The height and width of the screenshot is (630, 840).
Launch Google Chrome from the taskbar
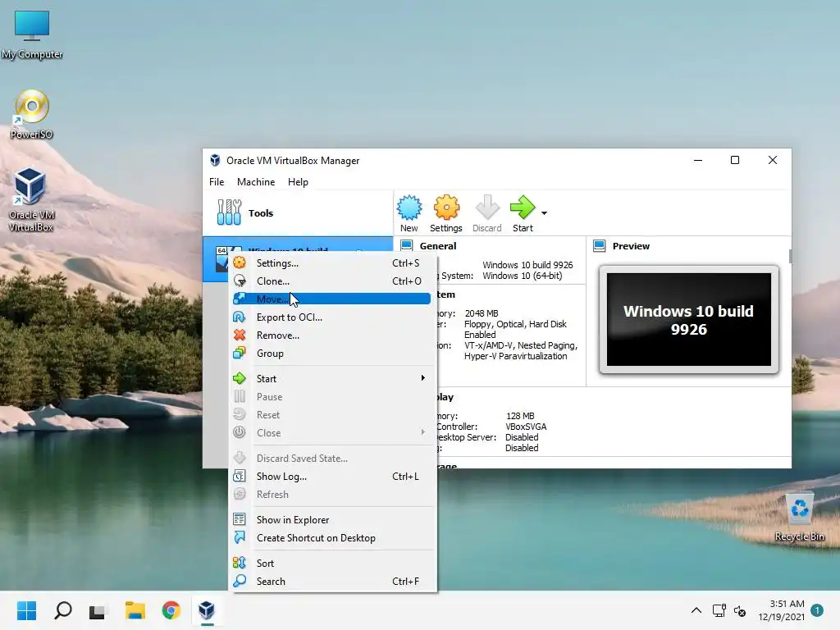click(171, 610)
